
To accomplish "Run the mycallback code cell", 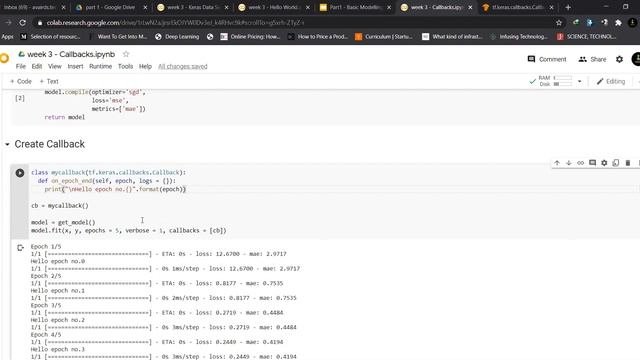I will 20,173.
